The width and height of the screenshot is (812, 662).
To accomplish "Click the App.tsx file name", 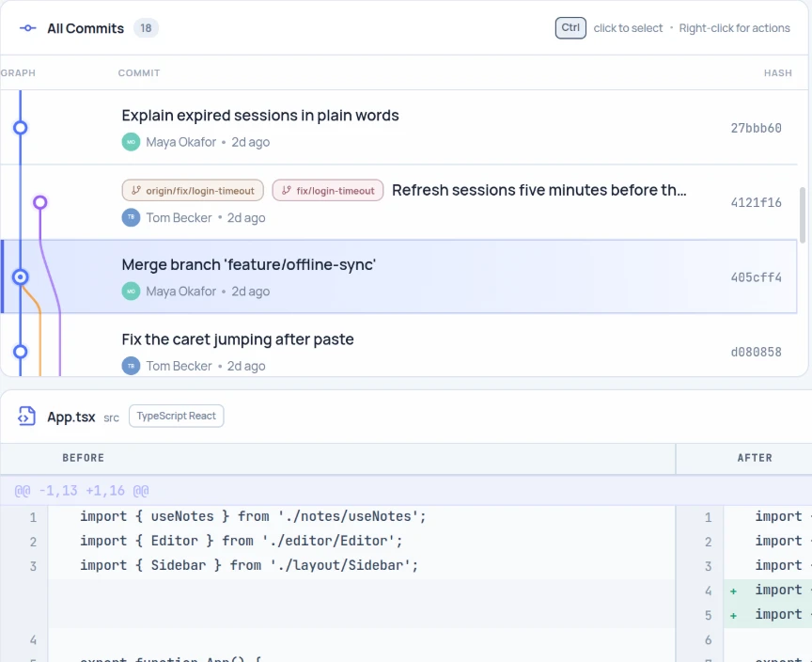I will click(71, 417).
